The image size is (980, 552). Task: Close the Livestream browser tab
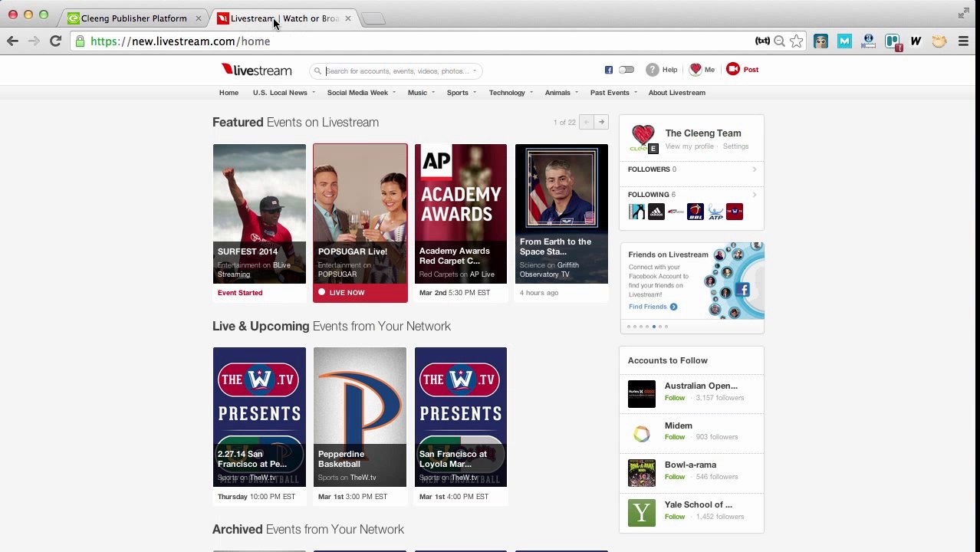(347, 18)
